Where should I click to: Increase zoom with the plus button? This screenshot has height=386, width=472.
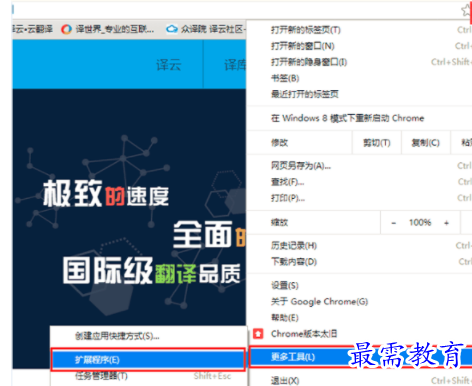tap(447, 223)
